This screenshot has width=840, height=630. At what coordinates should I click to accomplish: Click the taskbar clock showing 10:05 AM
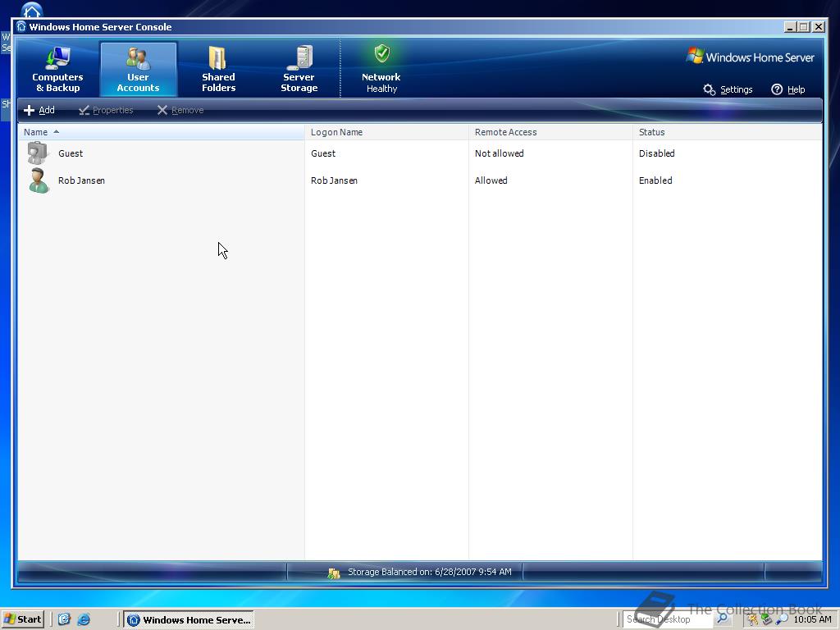pos(813,620)
